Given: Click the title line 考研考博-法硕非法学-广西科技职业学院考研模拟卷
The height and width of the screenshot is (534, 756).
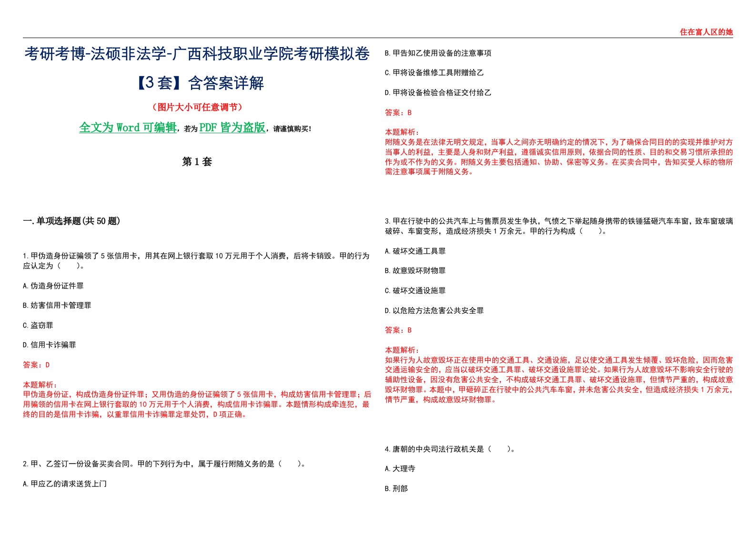Looking at the screenshot, I should pyautogui.click(x=197, y=54).
